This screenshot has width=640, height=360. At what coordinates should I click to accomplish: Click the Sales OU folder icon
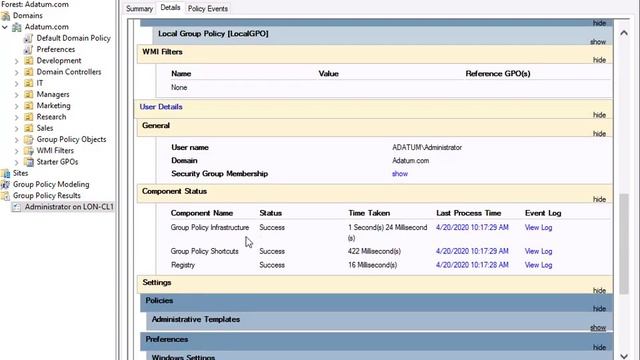pyautogui.click(x=29, y=128)
